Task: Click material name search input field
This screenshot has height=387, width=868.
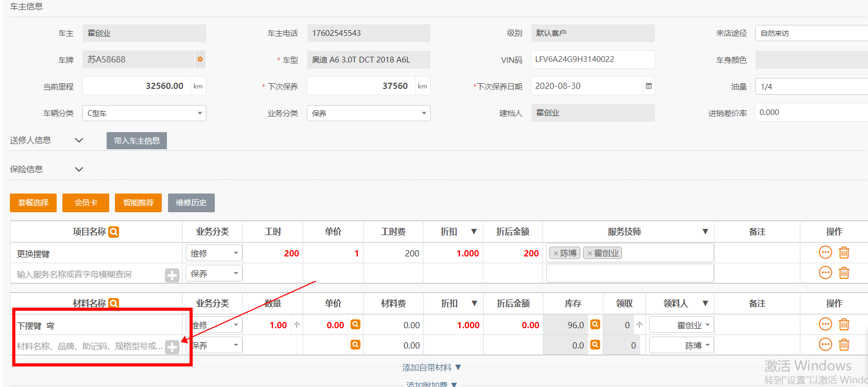Action: [x=88, y=346]
